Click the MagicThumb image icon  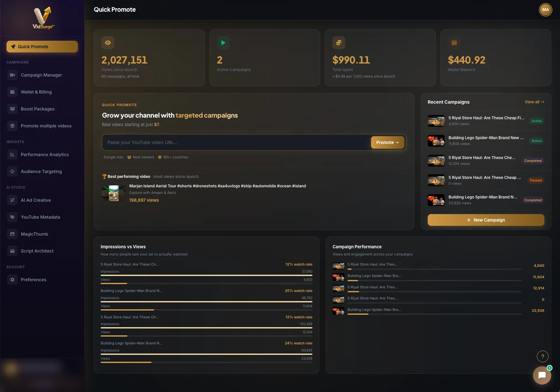pos(12,234)
